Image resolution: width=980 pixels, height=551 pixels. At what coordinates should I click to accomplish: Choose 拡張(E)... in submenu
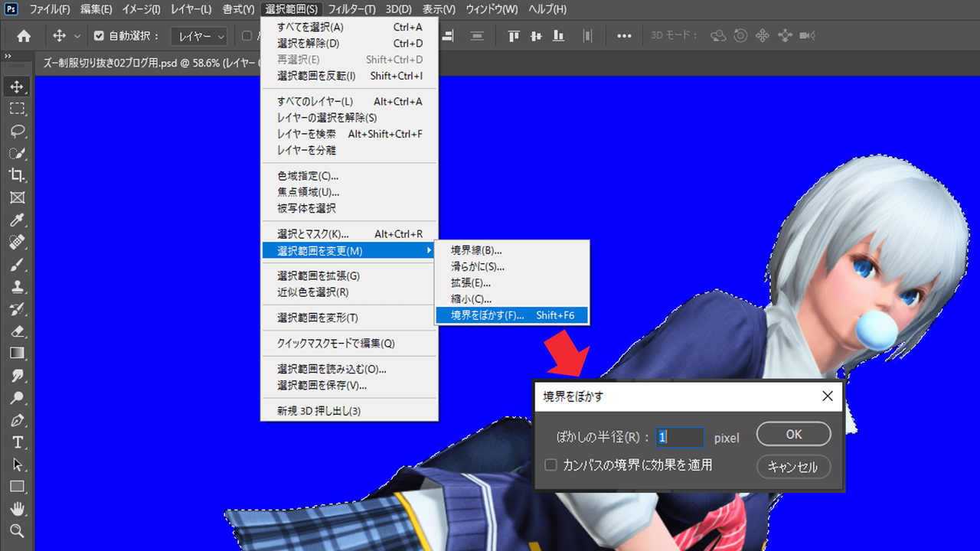point(511,282)
